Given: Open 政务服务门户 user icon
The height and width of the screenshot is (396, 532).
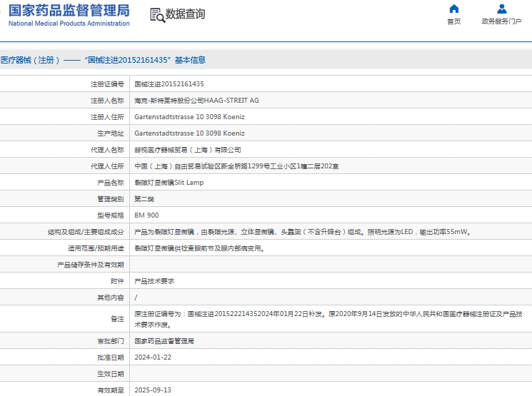Looking at the screenshot, I should pos(501,9).
